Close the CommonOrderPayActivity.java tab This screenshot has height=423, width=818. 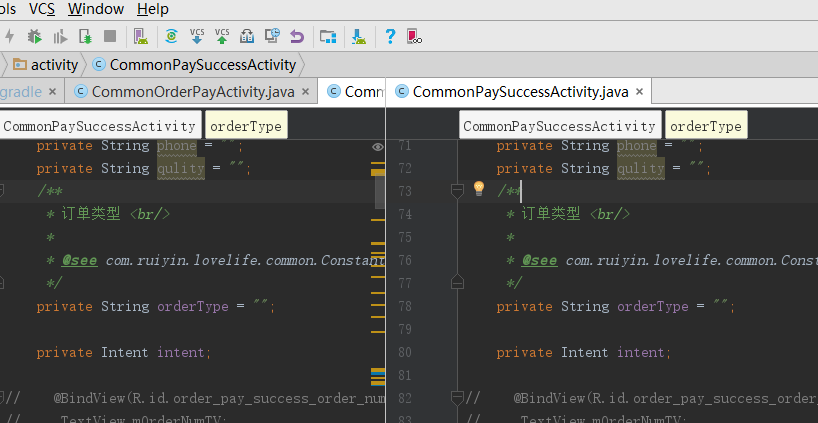click(306, 92)
